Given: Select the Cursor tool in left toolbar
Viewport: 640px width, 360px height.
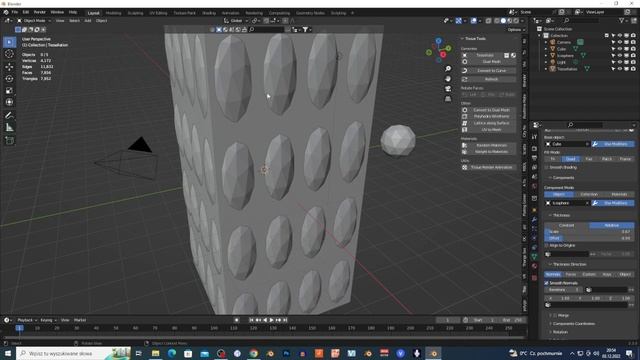Looking at the screenshot, I should point(9,54).
